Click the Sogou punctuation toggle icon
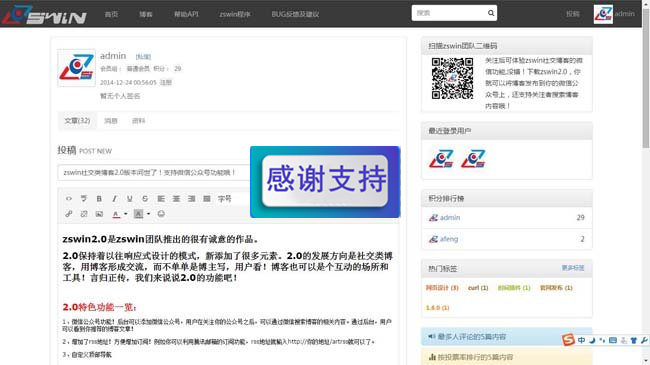The width and height of the screenshot is (650, 365). (x=602, y=340)
